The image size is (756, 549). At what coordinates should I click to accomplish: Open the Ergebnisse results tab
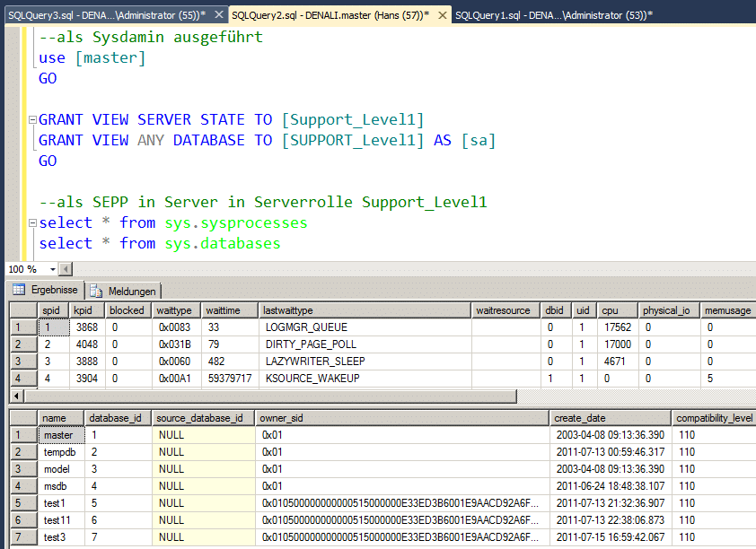(x=47, y=290)
